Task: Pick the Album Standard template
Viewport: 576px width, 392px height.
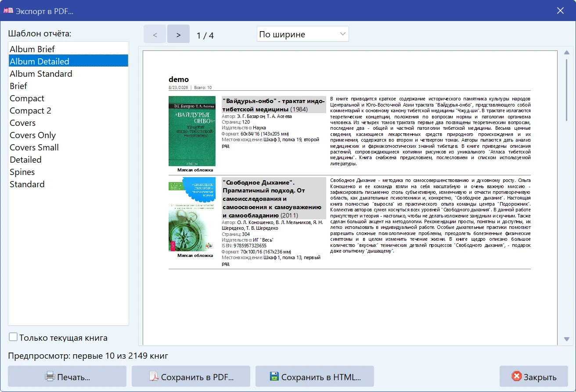Action: (x=68, y=73)
